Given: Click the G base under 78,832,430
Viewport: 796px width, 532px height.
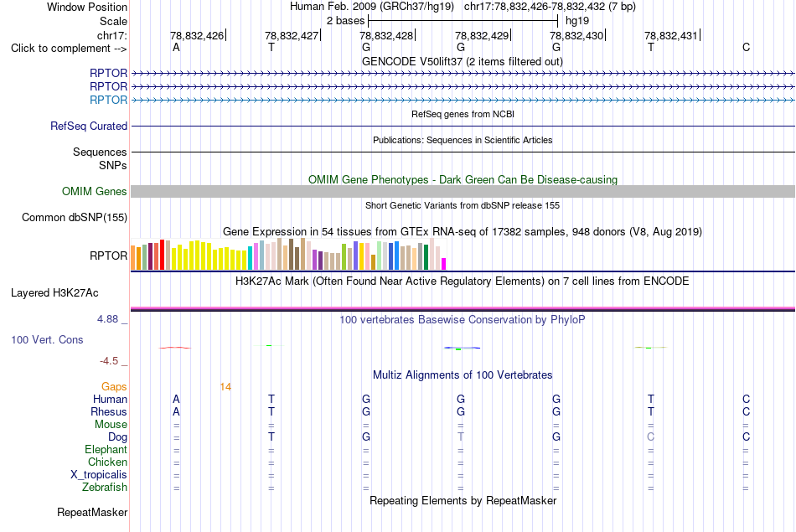Looking at the screenshot, I should (x=556, y=48).
